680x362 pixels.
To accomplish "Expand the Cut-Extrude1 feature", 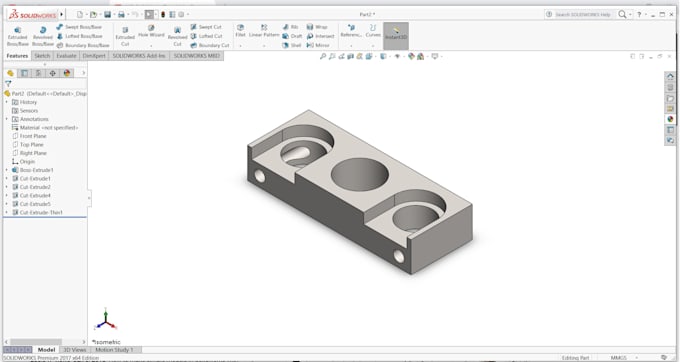I will (7, 178).
